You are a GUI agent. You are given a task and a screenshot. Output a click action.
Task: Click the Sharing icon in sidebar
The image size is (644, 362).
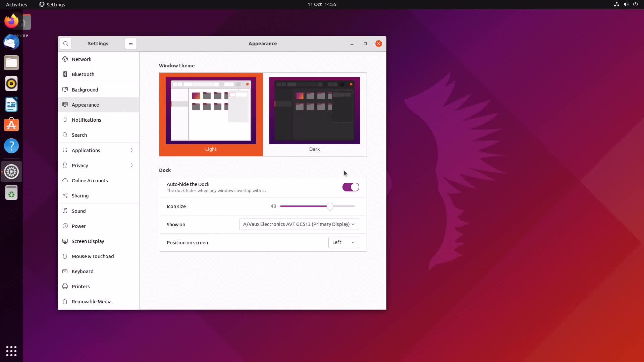pos(65,196)
